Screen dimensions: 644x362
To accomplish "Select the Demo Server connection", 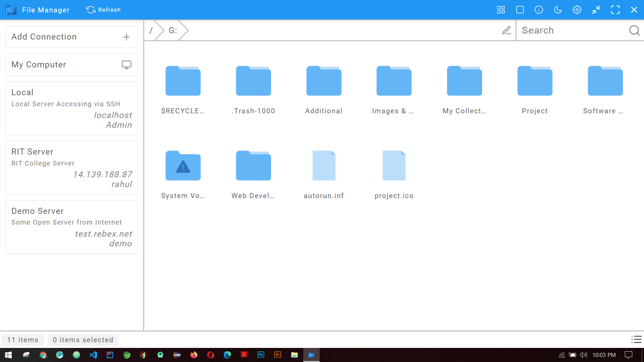I will (x=71, y=227).
